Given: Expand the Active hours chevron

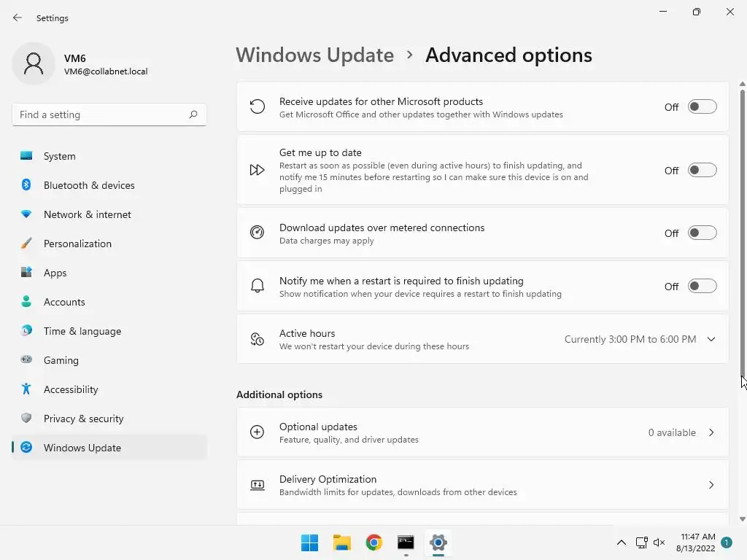Looking at the screenshot, I should (x=711, y=339).
